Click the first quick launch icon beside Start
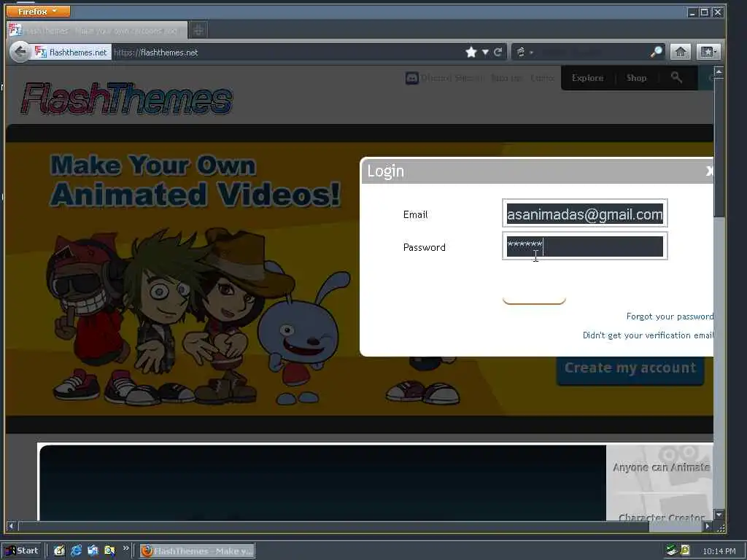This screenshot has height=560, width=747. [x=59, y=551]
